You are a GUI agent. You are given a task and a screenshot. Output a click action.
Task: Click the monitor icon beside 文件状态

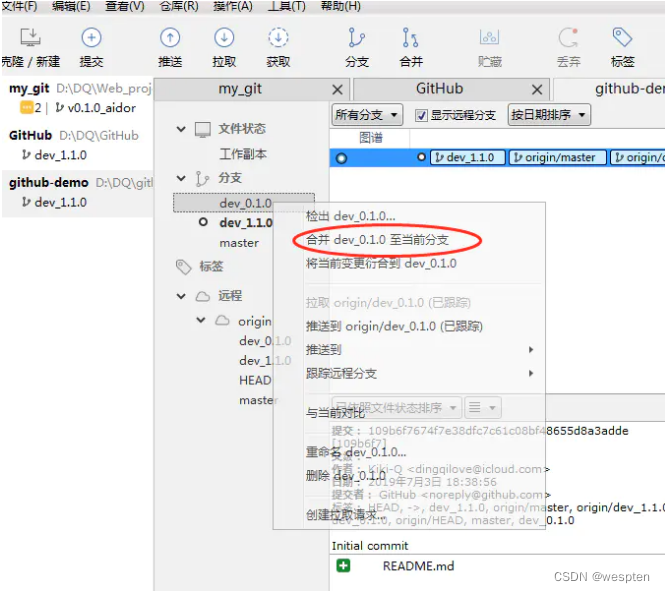(x=203, y=129)
